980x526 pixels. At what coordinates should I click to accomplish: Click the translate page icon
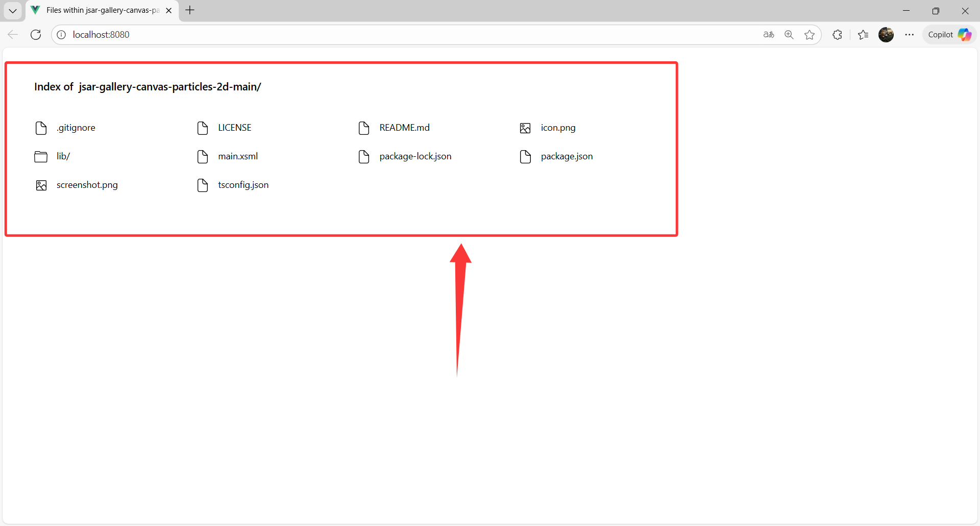[769, 35]
